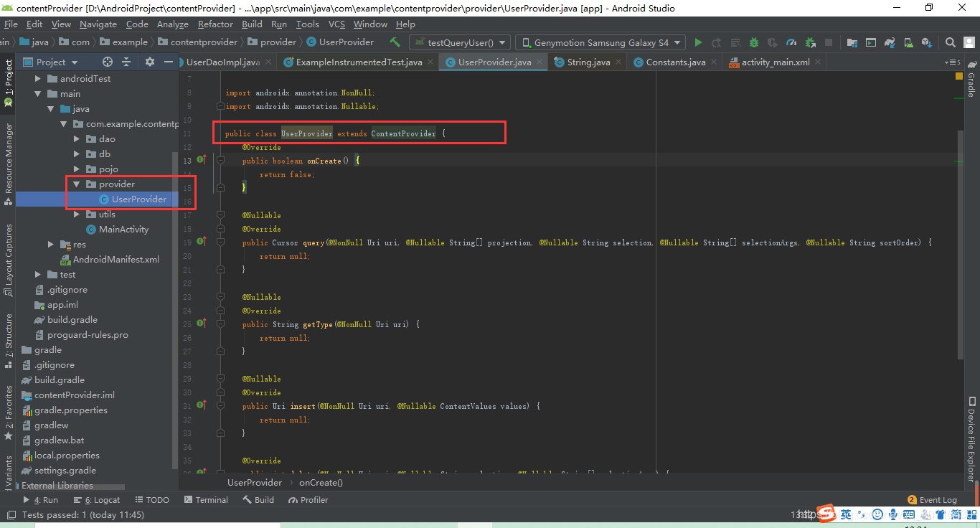This screenshot has width=980, height=528.
Task: Expand the res folder in tree
Action: (50, 245)
